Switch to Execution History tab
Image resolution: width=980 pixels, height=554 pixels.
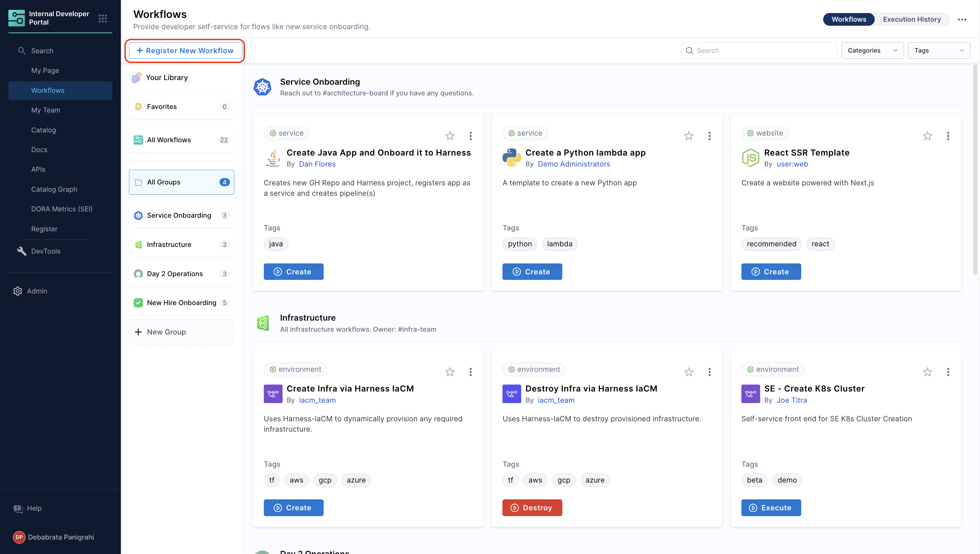(x=911, y=19)
